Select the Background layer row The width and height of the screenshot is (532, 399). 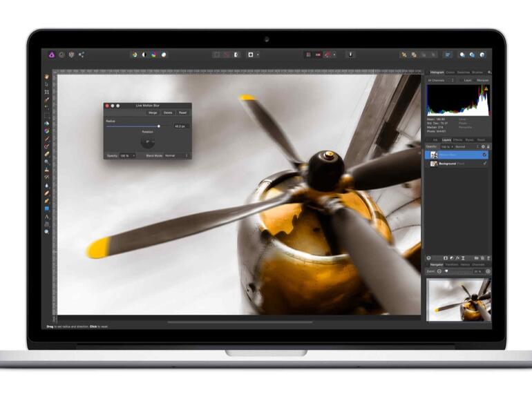point(457,164)
